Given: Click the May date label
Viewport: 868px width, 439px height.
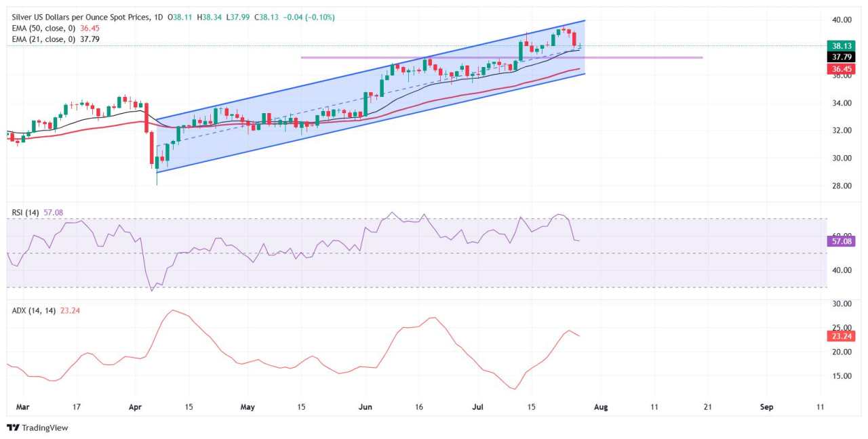Looking at the screenshot, I should tap(248, 407).
